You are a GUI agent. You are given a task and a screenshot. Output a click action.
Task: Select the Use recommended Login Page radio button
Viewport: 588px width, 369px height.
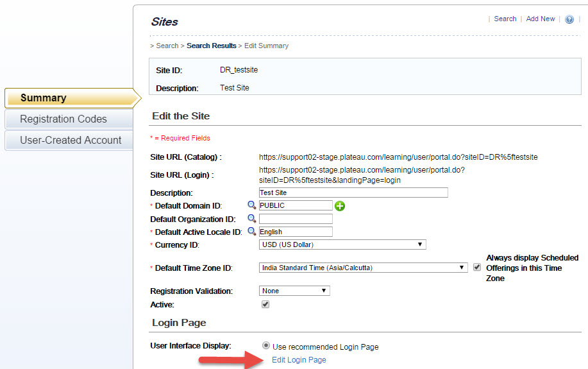tap(266, 345)
